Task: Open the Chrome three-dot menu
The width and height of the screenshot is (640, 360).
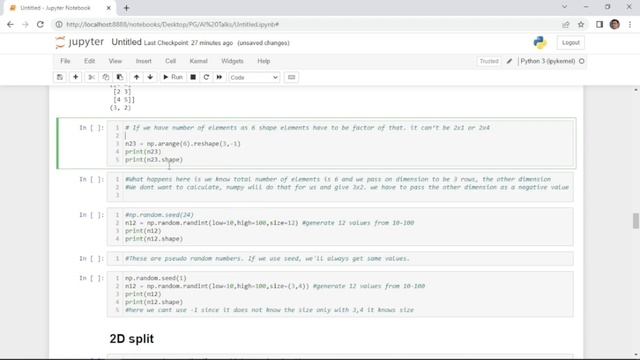Action: 630,24
